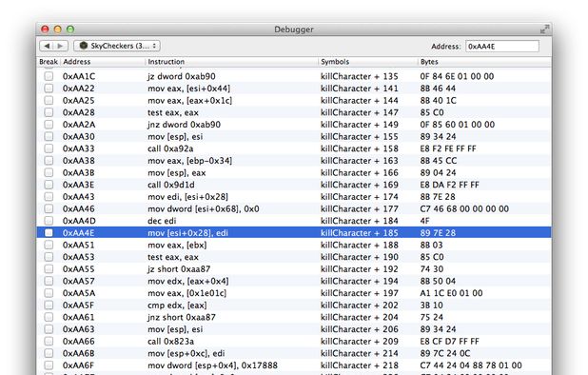Go back with the left arrow button

point(47,46)
